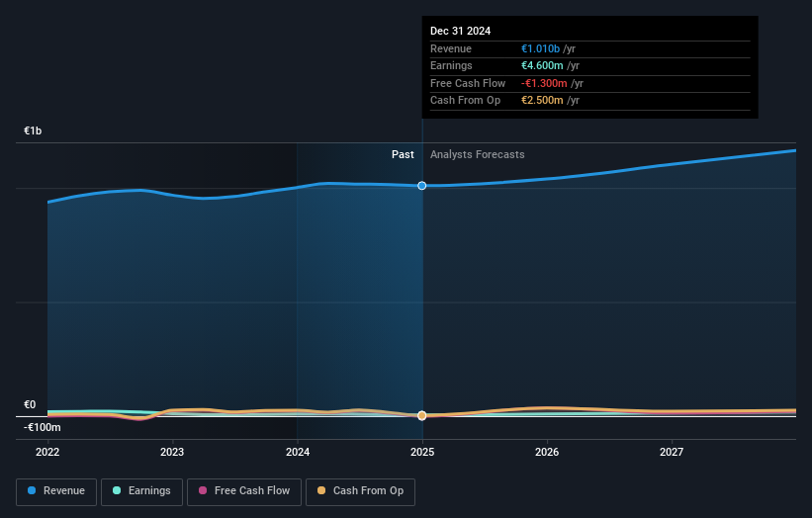
Task: Click the 'Free Cash Flow' label in tooltip
Action: point(468,83)
